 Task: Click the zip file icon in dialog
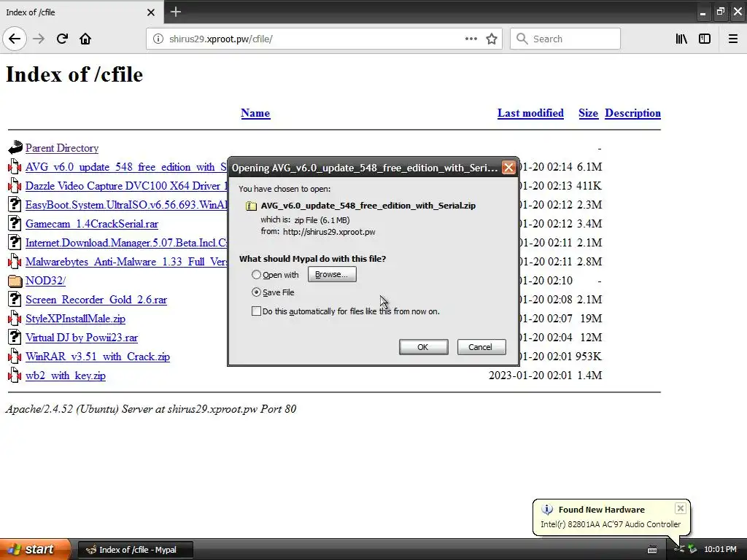(x=251, y=206)
